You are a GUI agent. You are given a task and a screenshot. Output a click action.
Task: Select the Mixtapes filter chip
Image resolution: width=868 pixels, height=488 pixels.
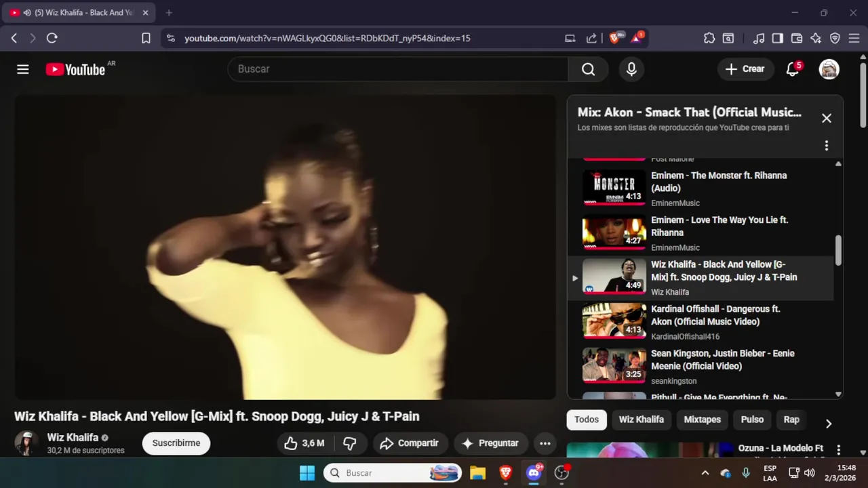(x=702, y=420)
